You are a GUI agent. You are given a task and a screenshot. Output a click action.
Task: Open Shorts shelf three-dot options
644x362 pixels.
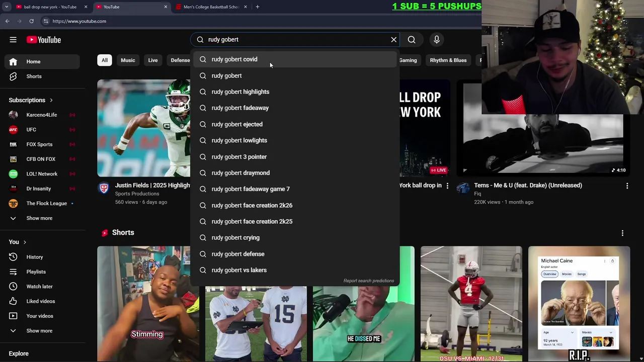[622, 233]
